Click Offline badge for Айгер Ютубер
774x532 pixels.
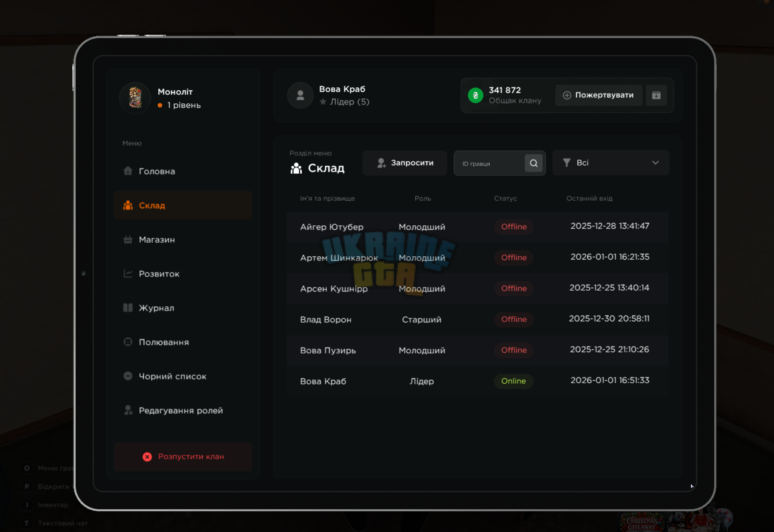pos(514,227)
